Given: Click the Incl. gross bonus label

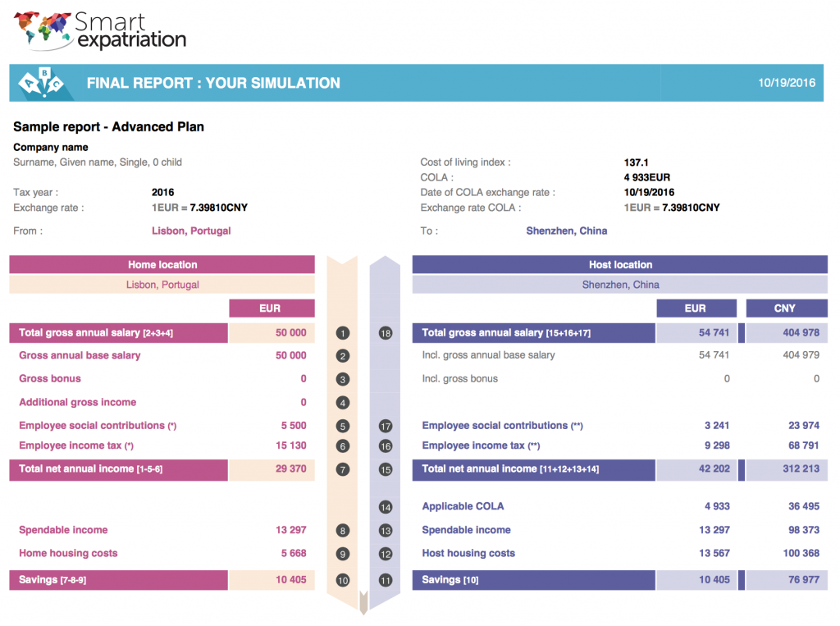Looking at the screenshot, I should pos(459,379).
